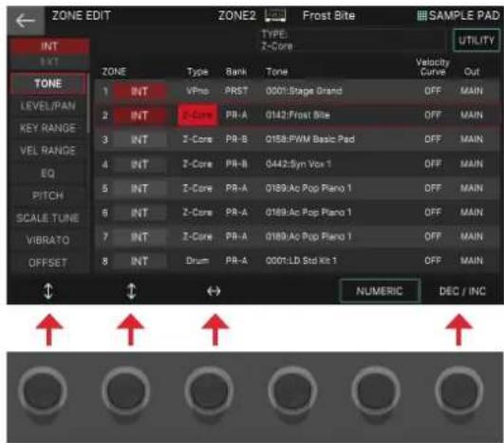Screen dimensions: 504x443
Task: Open the UTILITY menu
Action: 476,41
